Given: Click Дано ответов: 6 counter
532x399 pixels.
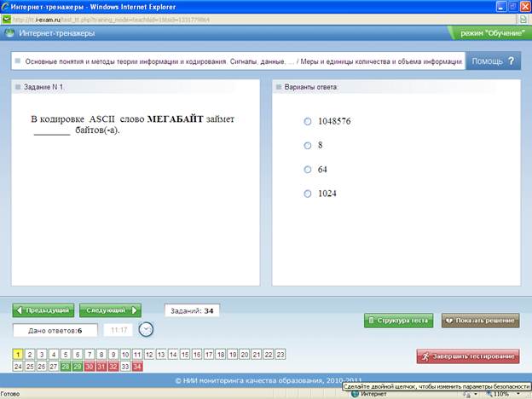Looking at the screenshot, I should click(x=55, y=331).
